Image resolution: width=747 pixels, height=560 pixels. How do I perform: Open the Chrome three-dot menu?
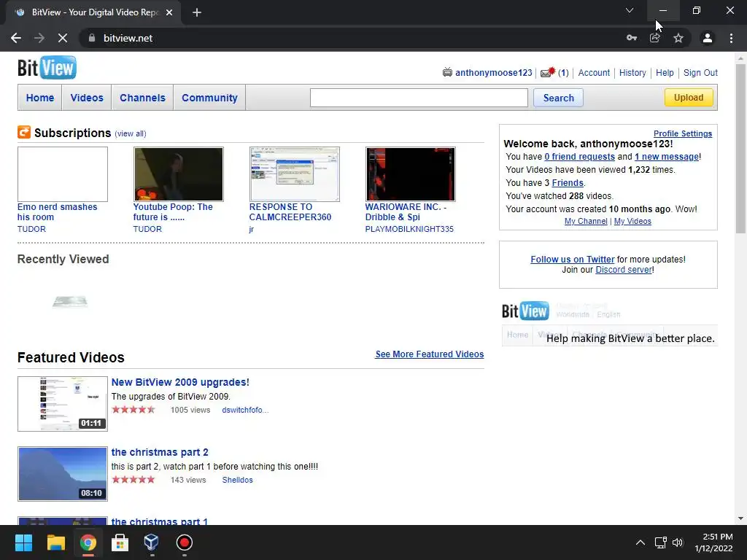coord(731,38)
